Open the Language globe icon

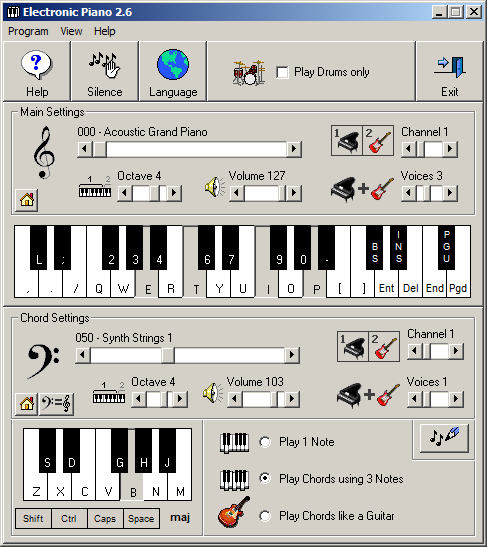pyautogui.click(x=173, y=72)
